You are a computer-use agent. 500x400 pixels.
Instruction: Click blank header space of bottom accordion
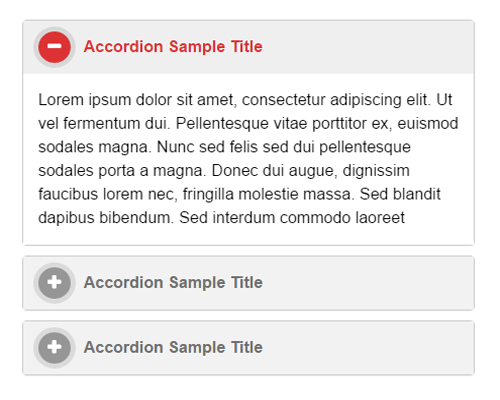coord(367,347)
